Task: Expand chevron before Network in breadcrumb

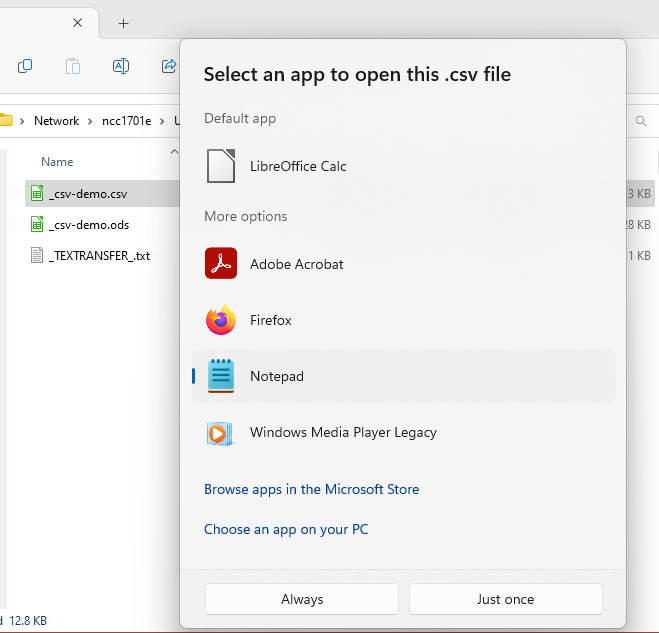Action: tap(22, 121)
